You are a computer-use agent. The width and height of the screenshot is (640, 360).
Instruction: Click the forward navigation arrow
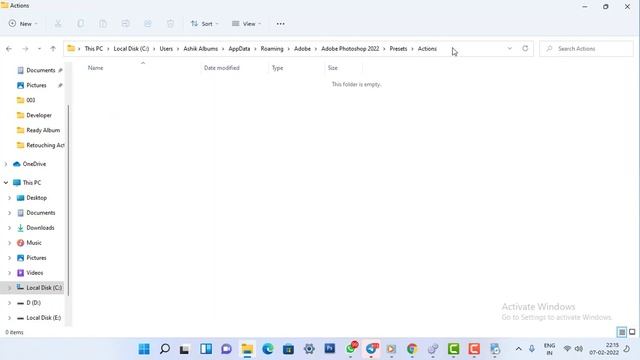(25, 49)
